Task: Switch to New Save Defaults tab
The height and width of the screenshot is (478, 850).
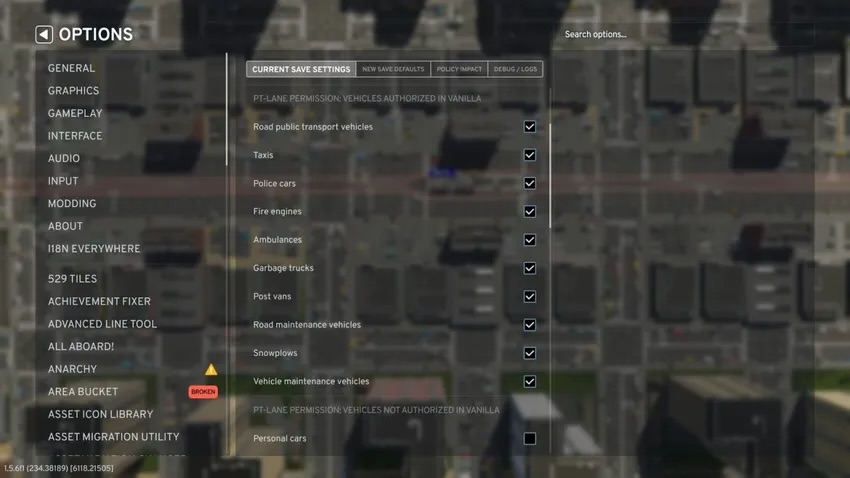Action: (x=393, y=69)
